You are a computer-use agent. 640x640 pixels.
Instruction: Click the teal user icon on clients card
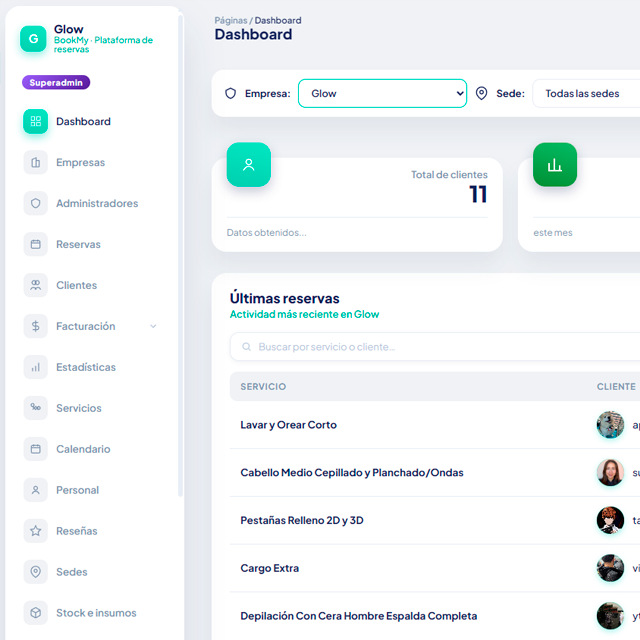[x=249, y=164]
